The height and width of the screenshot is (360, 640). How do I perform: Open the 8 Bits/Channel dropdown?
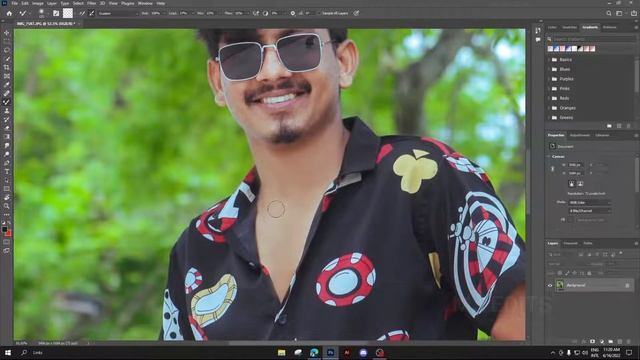[x=590, y=211]
